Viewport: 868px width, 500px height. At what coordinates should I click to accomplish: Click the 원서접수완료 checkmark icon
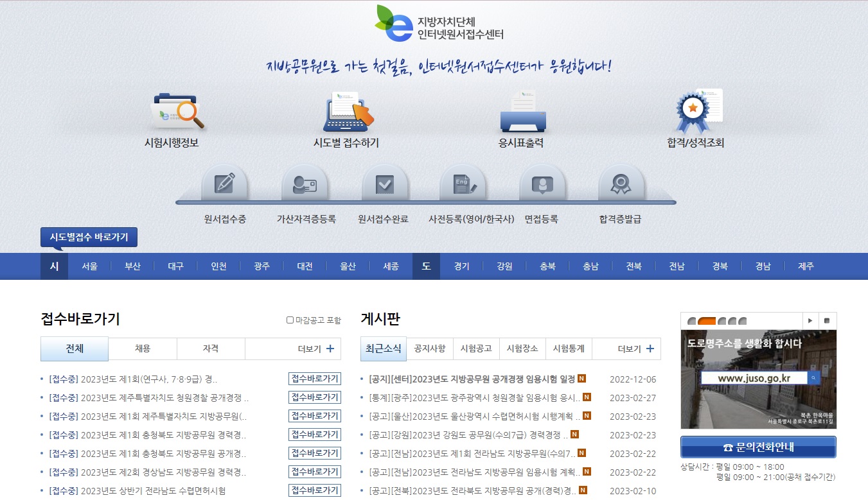384,183
